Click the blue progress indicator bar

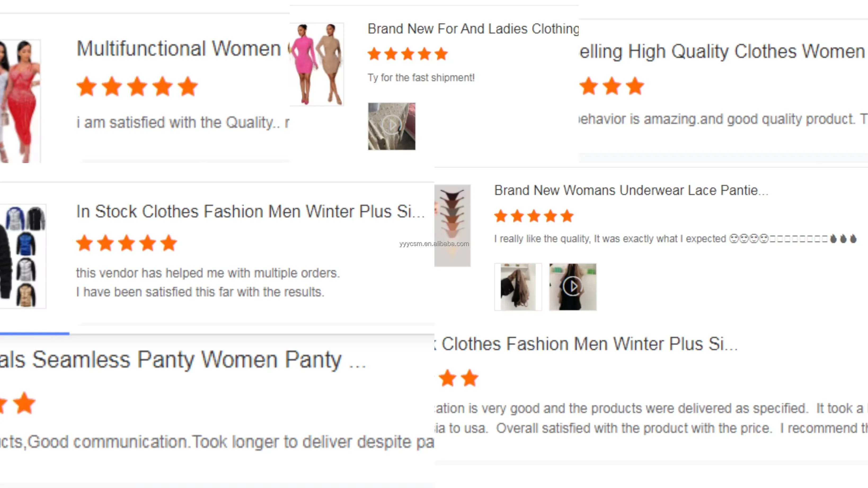tap(34, 334)
